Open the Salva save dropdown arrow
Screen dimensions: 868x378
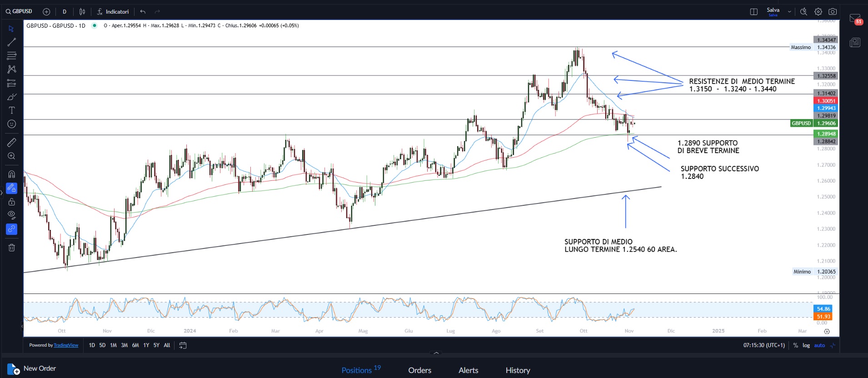tap(789, 12)
